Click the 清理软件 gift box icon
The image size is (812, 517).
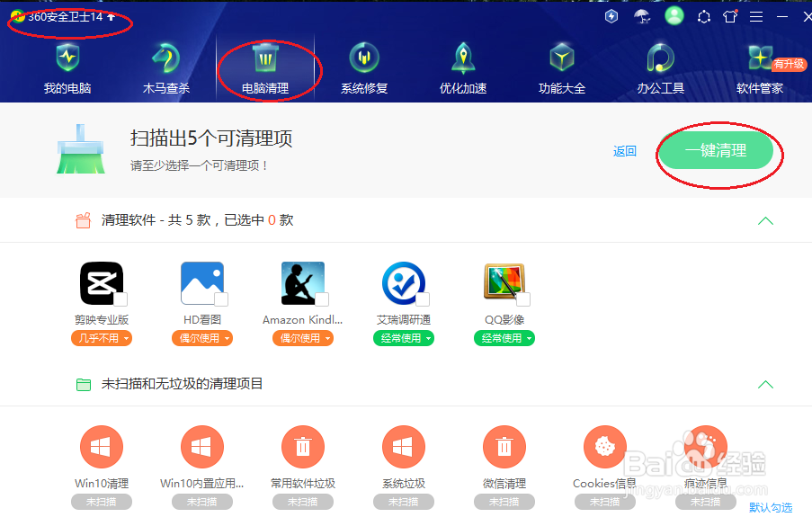pyautogui.click(x=84, y=220)
